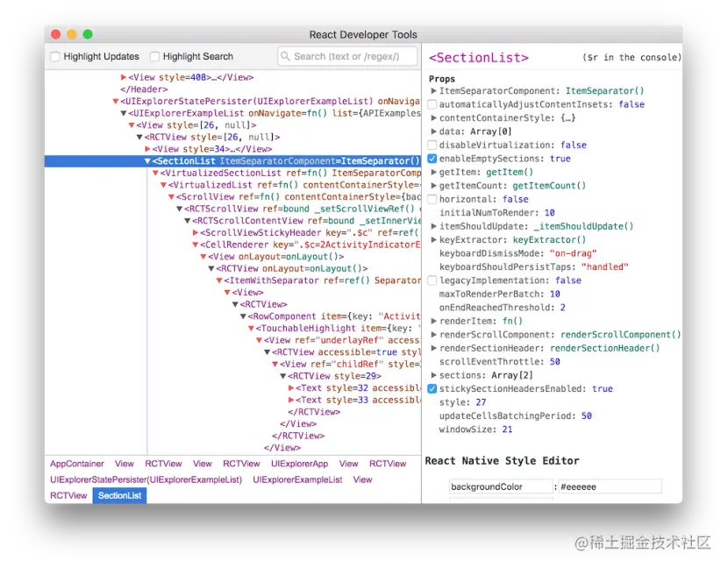Viewport: 728px width, 568px height.
Task: Collapse VirtualizedSectionList tree node
Action: (155, 173)
